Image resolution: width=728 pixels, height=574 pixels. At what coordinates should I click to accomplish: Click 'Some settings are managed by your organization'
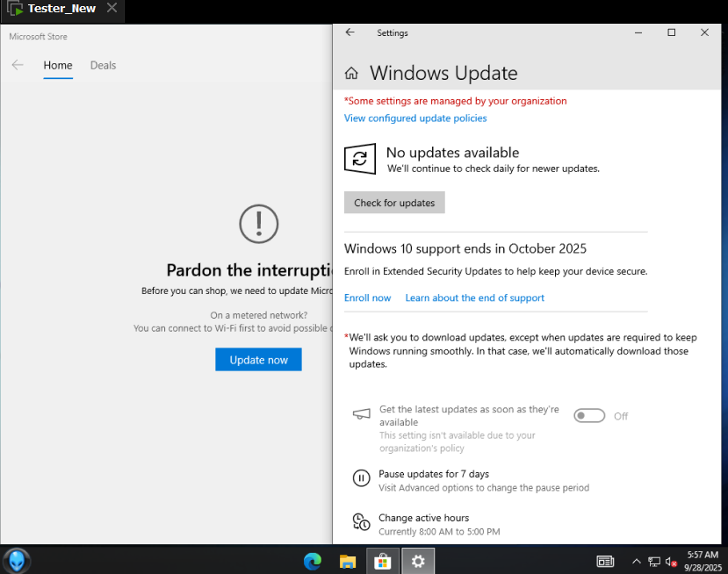coord(456,101)
